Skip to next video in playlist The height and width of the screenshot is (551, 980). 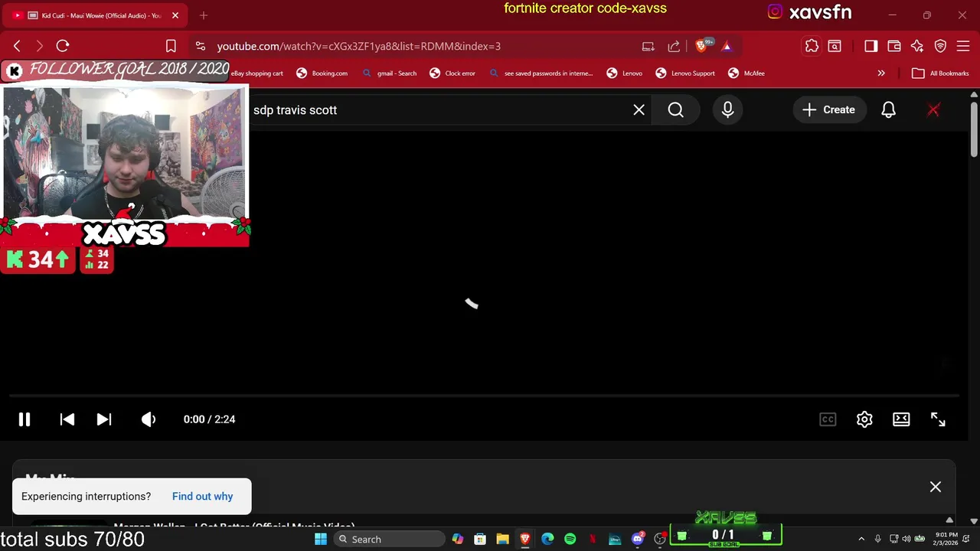coord(104,419)
